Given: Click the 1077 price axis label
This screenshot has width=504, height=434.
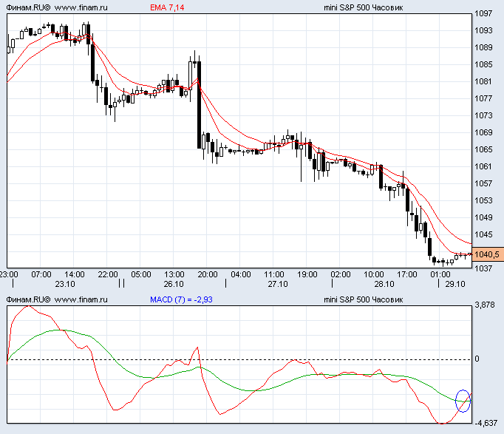Looking at the screenshot, I should 483,98.
